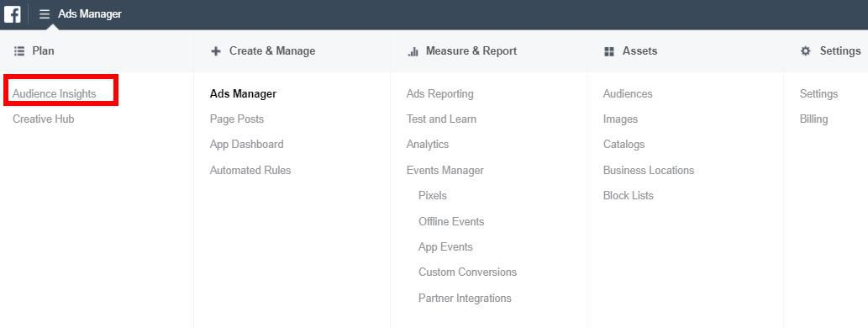
Task: Click the Measure & Report chart icon
Action: 413,51
